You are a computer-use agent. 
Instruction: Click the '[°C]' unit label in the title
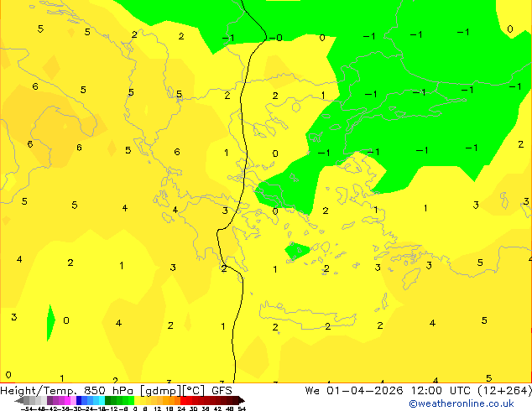[194, 391]
